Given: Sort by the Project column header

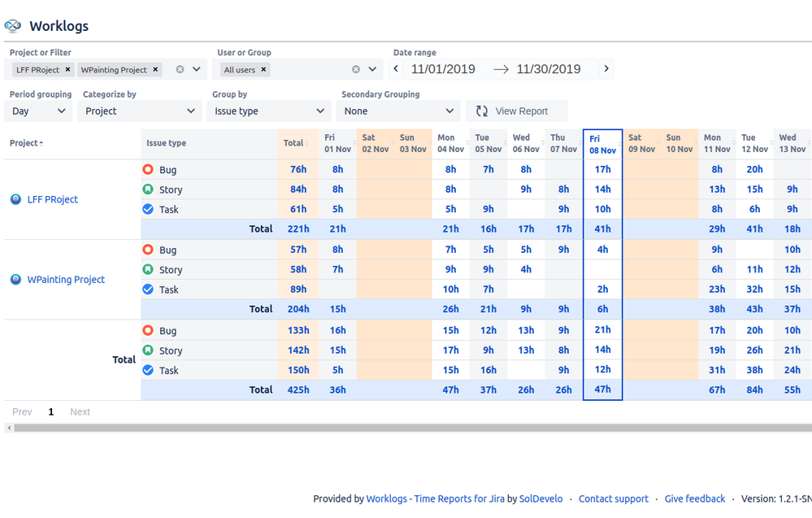Looking at the screenshot, I should coord(26,143).
